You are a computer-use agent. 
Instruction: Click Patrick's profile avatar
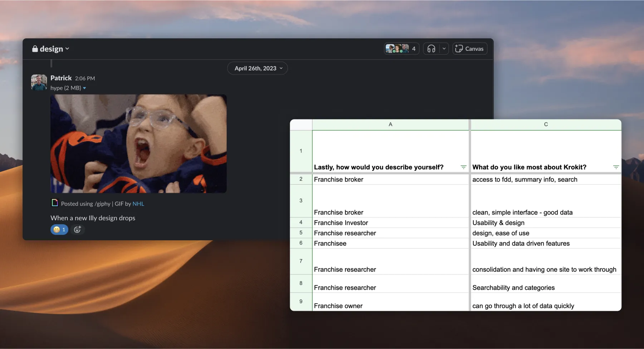[39, 82]
